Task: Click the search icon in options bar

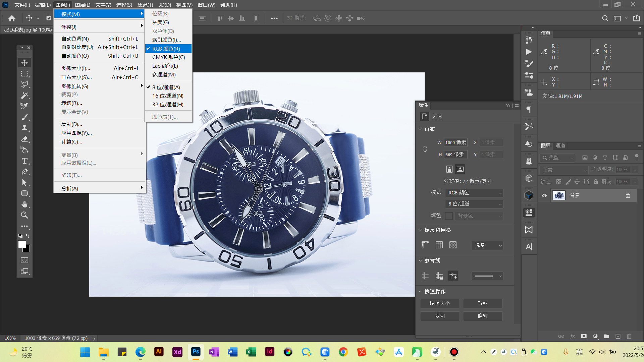Action: [x=605, y=18]
